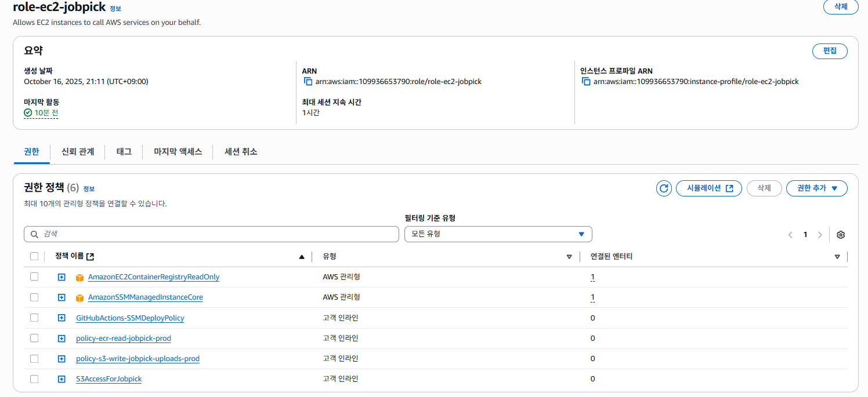Click 정보 link next to 권한 정책
Image resolution: width=868 pixels, height=397 pixels.
pyautogui.click(x=89, y=189)
